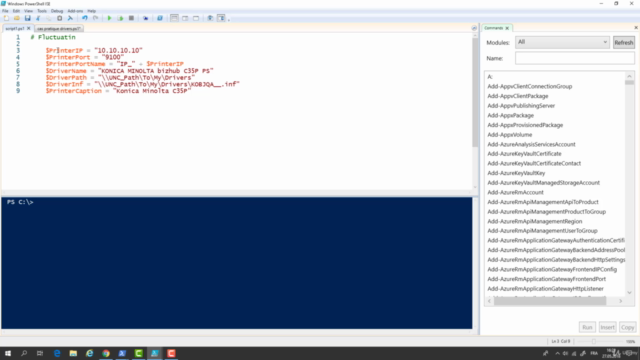Toggle the Command Add-on pane icon
This screenshot has width=640, height=360.
[221, 18]
